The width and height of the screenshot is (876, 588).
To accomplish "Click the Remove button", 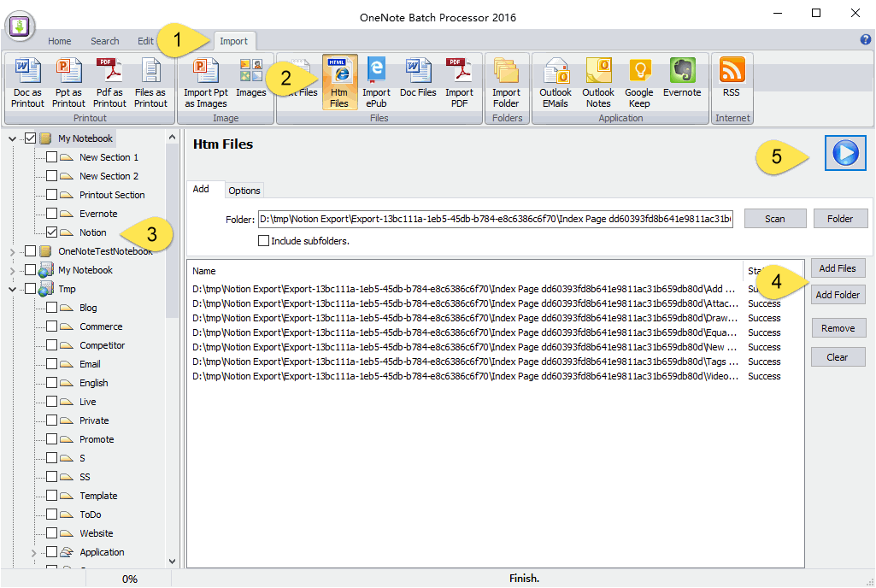I will pyautogui.click(x=838, y=328).
